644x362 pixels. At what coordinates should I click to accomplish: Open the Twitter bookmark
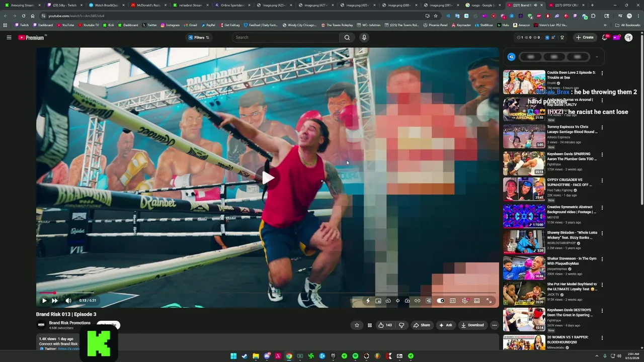click(149, 25)
